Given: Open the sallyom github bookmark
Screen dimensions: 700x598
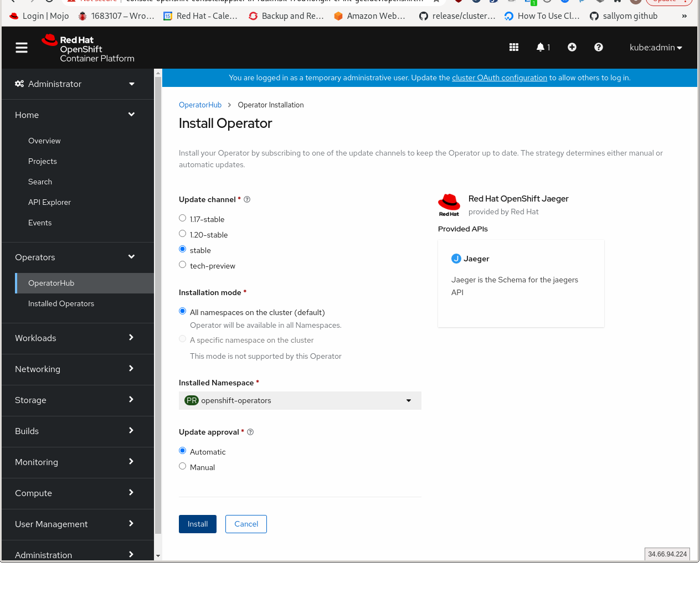Looking at the screenshot, I should click(624, 16).
